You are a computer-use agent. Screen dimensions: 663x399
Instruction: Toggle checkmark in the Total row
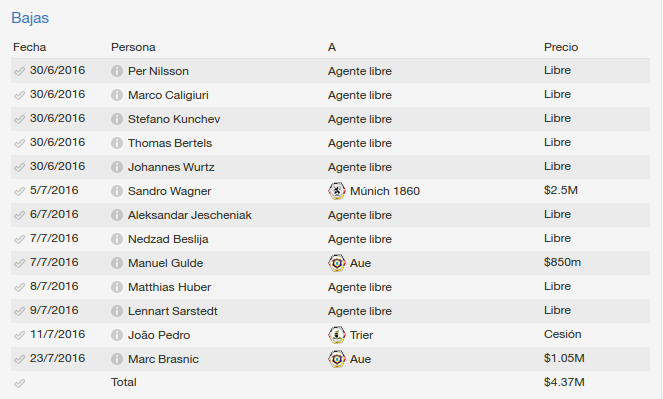click(19, 383)
